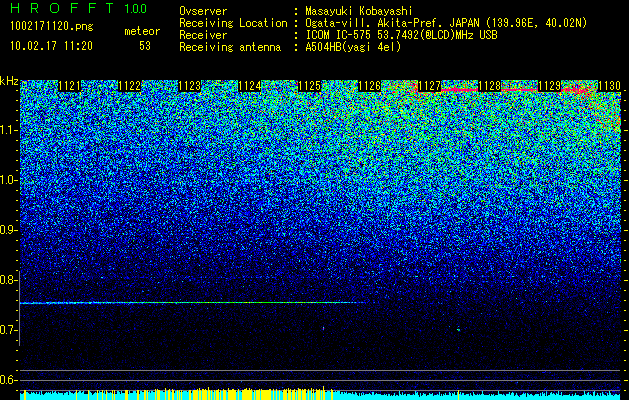Click the version number 1.0.0

(135, 9)
